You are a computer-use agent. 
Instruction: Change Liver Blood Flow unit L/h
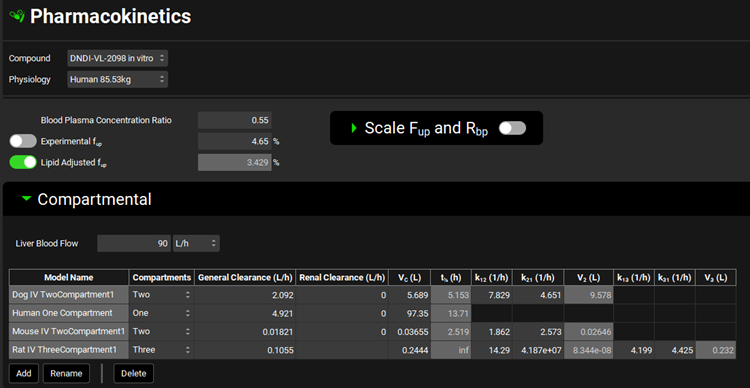click(x=196, y=244)
